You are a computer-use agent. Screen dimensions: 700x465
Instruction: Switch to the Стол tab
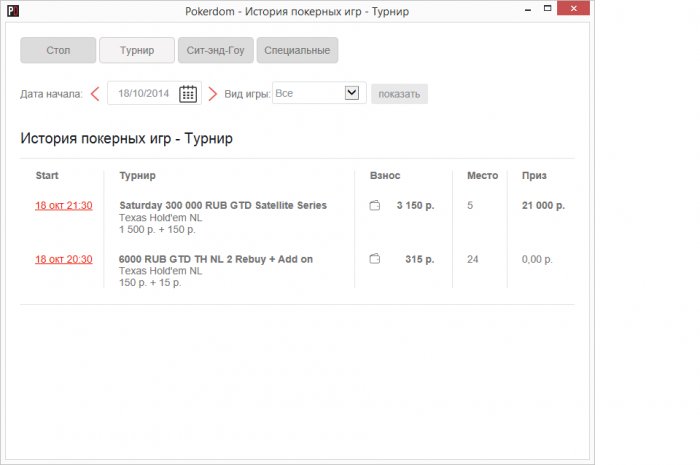pyautogui.click(x=58, y=50)
